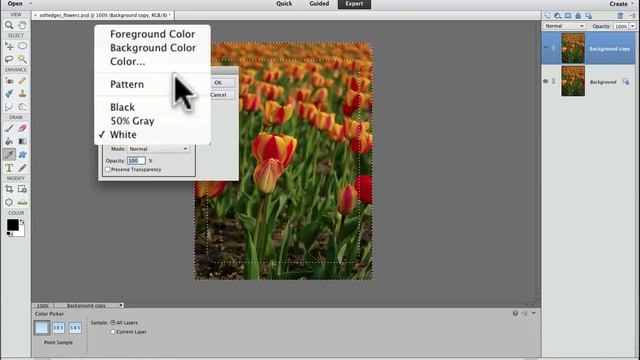This screenshot has width=640, height=360.
Task: Open the layer Opacity dropdown arrow
Action: 633,26
